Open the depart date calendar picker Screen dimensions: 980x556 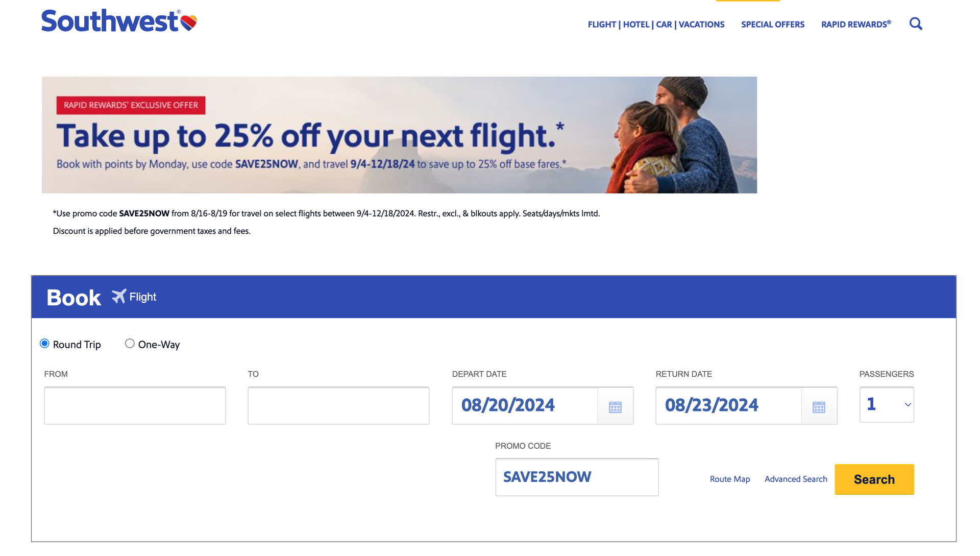click(x=615, y=406)
